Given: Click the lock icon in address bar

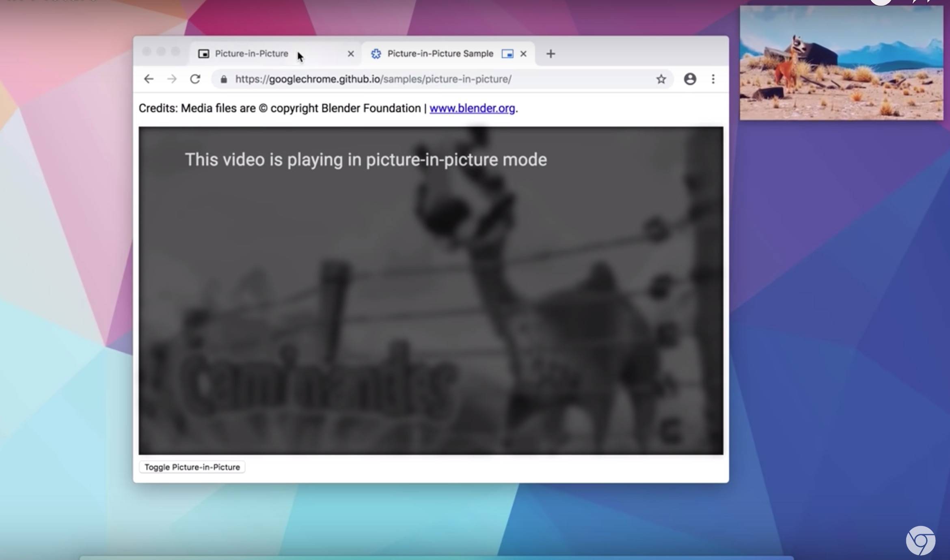Looking at the screenshot, I should [x=224, y=79].
